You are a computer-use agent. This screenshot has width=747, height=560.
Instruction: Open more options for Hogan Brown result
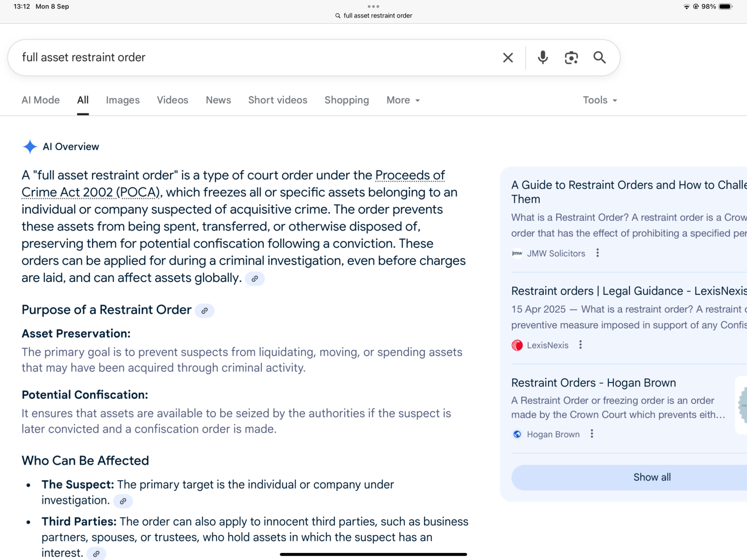[592, 434]
